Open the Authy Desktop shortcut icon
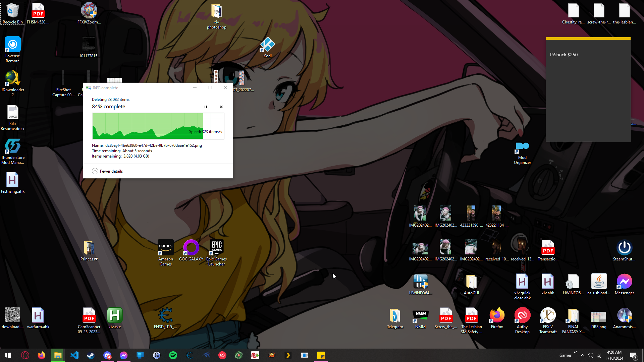644x362 pixels. 523,321
